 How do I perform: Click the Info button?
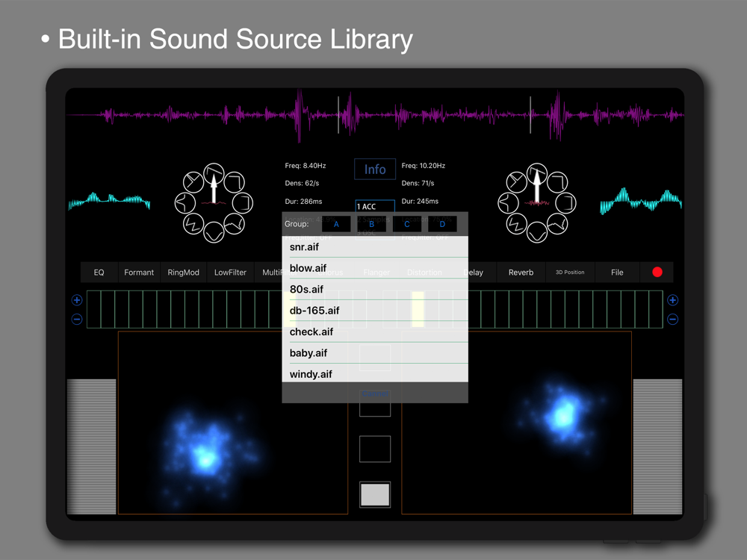(x=375, y=169)
